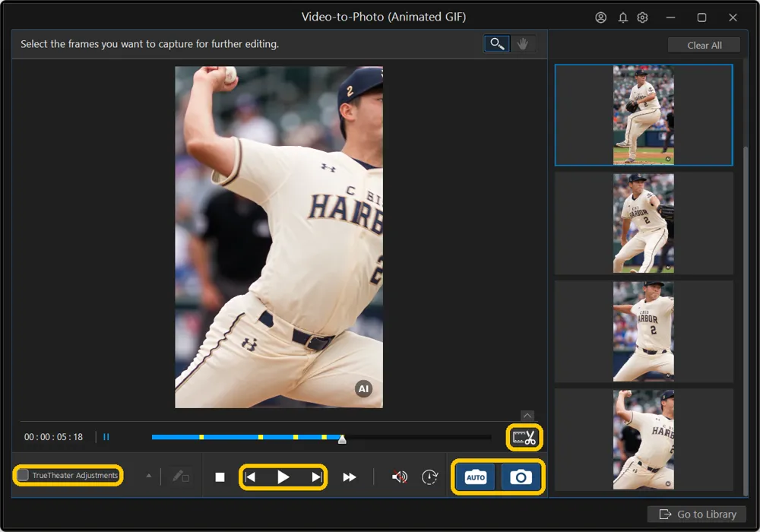Click the fast forward button
This screenshot has width=760, height=532.
[350, 477]
